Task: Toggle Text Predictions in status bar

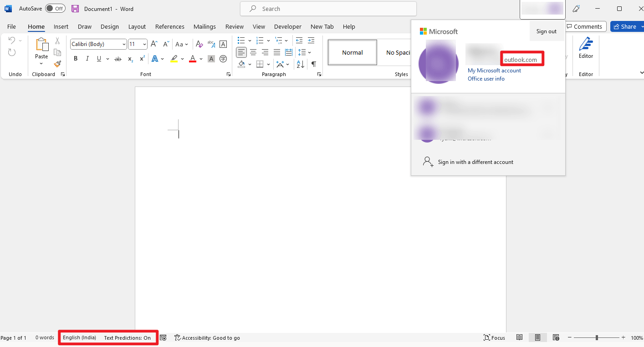Action: [x=127, y=338]
